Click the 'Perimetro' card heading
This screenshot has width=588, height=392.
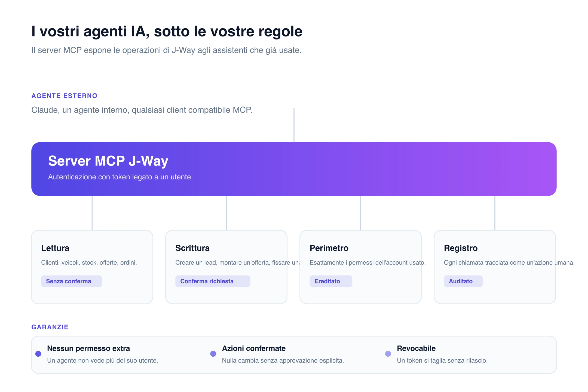pos(329,248)
